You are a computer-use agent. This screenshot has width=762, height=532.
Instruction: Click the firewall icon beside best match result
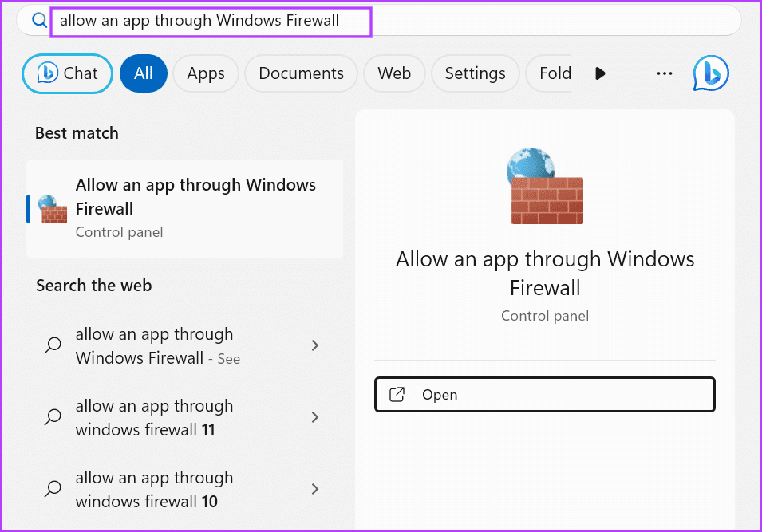53,209
